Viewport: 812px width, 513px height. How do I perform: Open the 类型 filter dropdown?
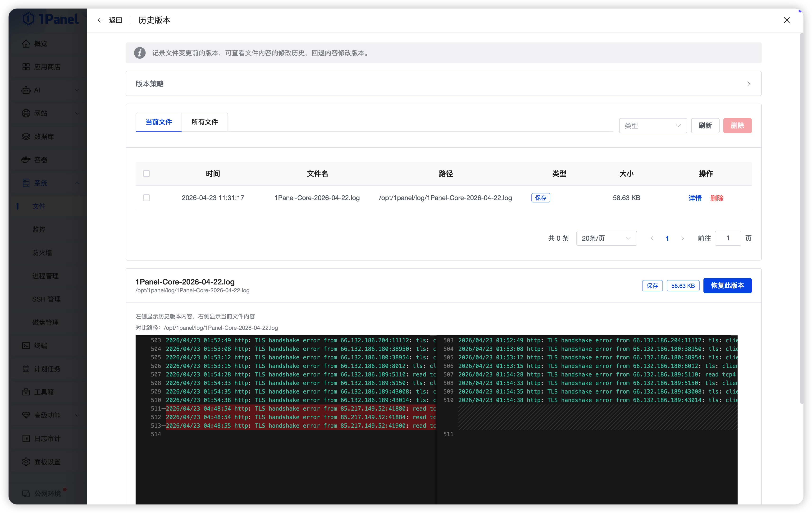coord(652,126)
